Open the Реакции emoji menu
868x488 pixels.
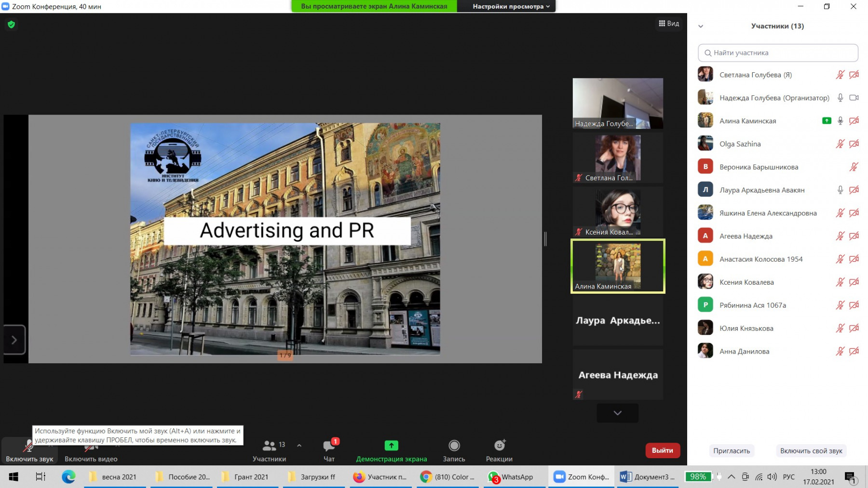coord(499,446)
